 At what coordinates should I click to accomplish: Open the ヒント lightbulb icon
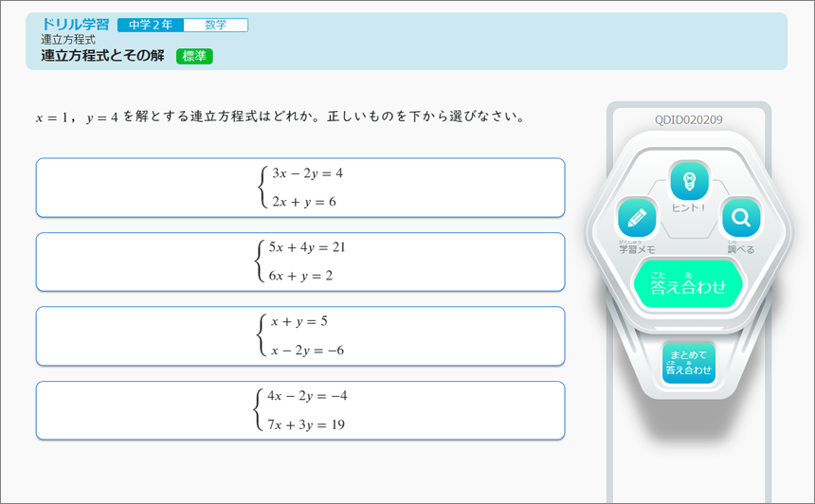[x=689, y=181]
